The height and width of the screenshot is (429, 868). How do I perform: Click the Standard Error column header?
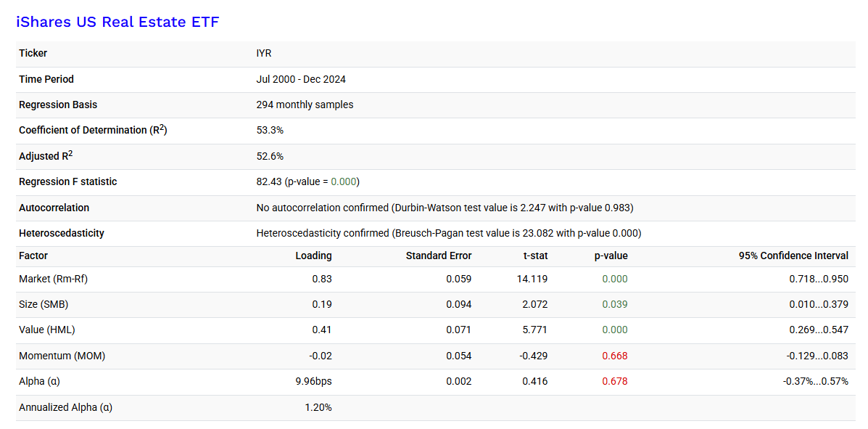(439, 256)
